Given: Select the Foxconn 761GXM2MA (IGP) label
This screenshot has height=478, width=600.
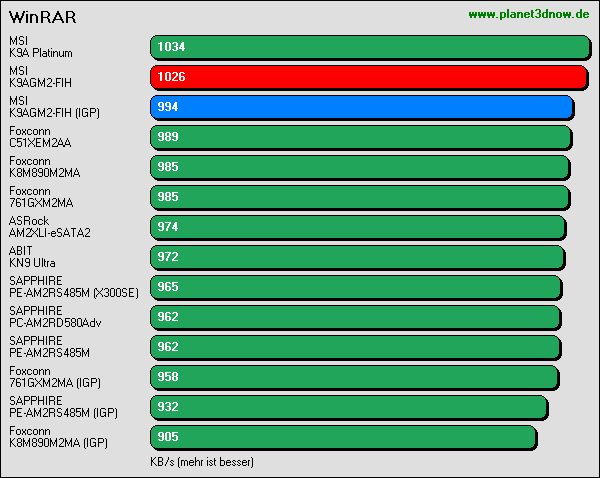Looking at the screenshot, I should (55, 377).
